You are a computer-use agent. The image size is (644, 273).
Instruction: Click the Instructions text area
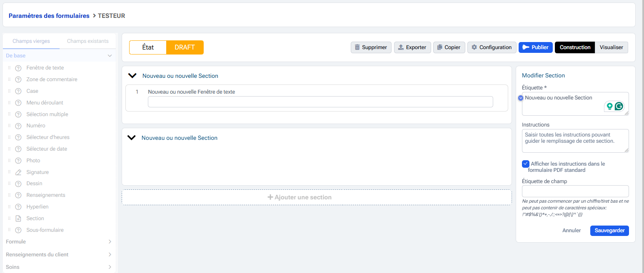(575, 141)
